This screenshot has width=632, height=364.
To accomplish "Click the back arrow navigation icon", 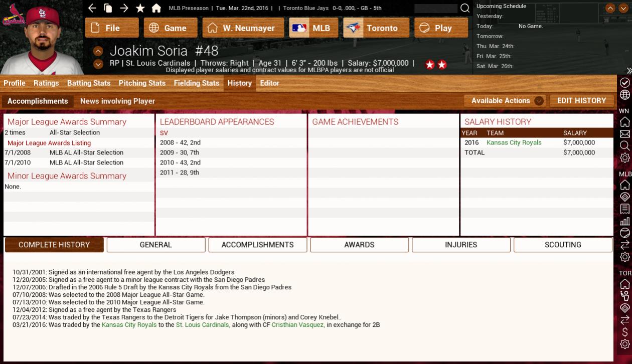I will pyautogui.click(x=92, y=8).
